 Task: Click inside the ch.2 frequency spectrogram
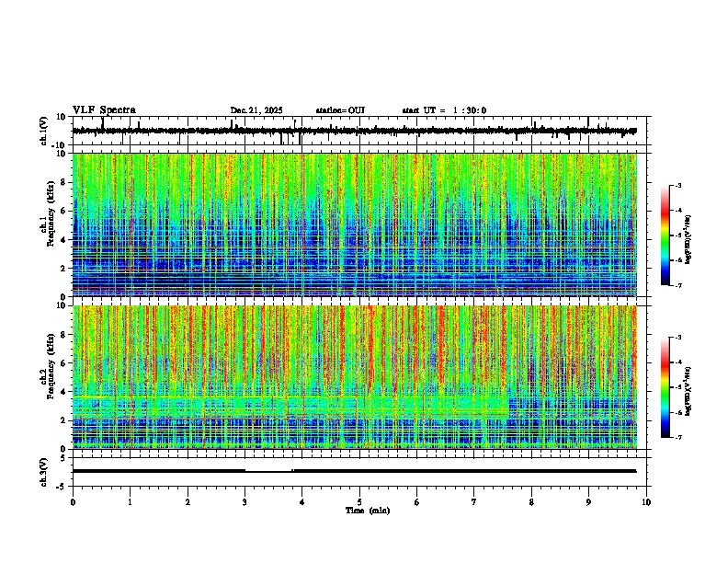tap(355, 377)
